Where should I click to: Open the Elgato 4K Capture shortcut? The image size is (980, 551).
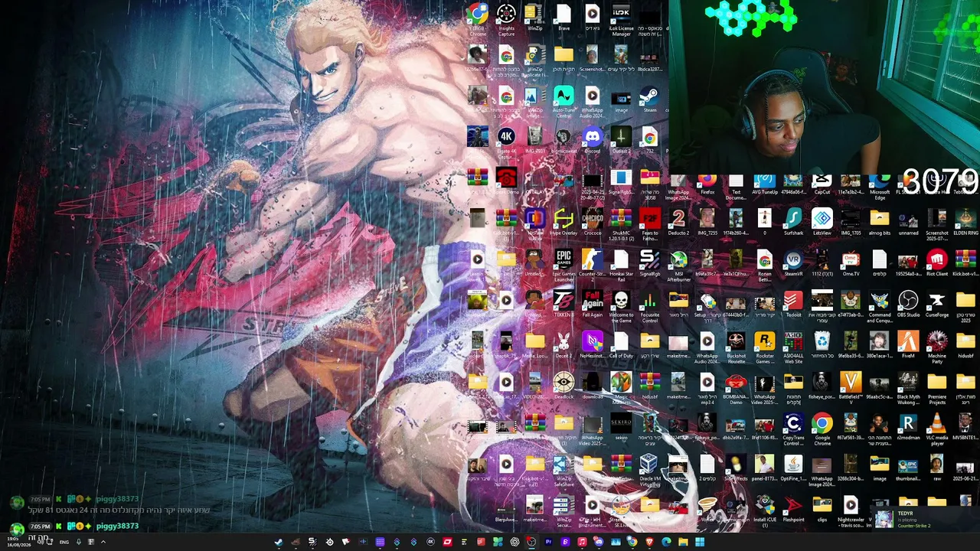point(506,143)
